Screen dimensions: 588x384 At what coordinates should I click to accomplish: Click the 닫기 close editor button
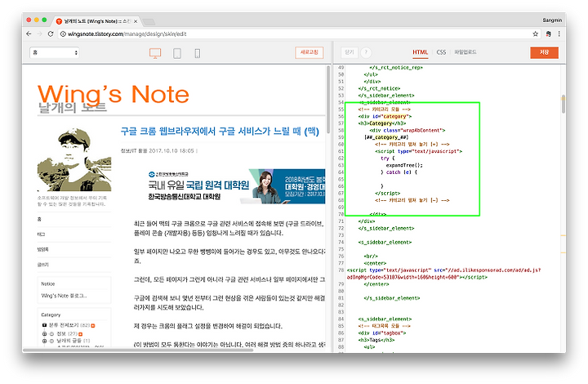point(350,52)
